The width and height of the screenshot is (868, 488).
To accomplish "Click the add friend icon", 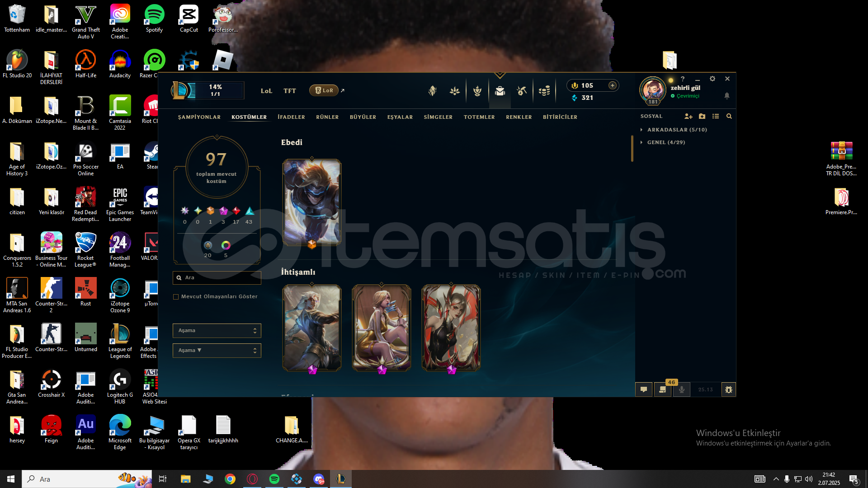I will pos(688,117).
